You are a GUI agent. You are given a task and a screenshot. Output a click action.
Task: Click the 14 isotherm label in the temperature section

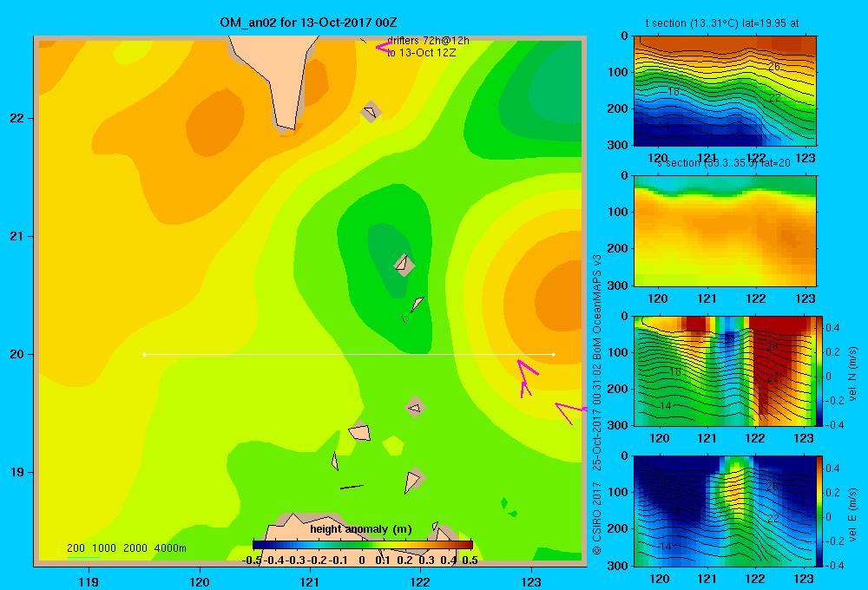(x=664, y=126)
